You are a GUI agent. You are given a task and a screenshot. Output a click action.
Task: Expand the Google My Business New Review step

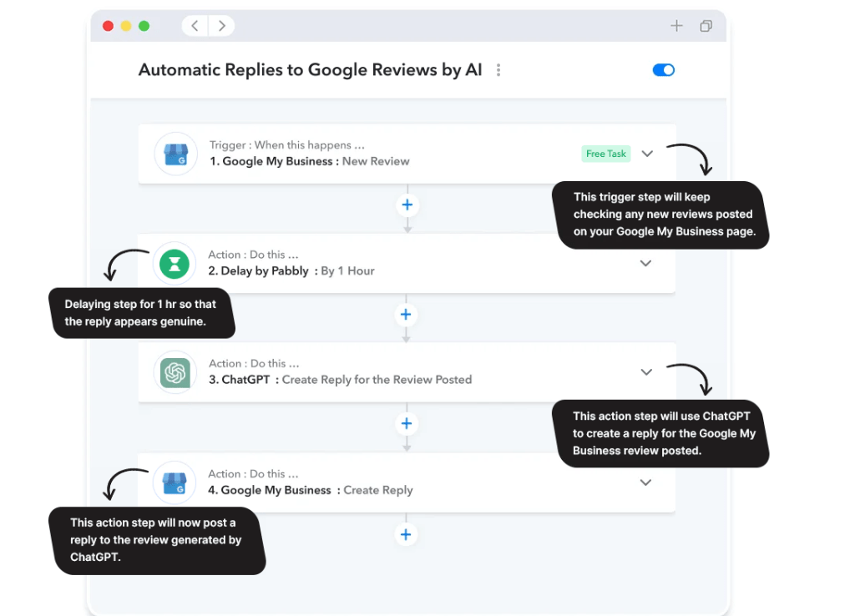(x=647, y=154)
